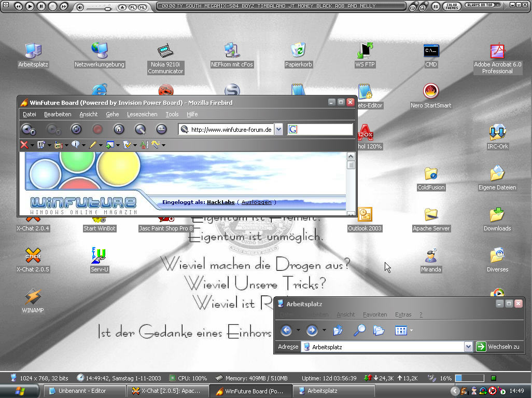Pause playback in the Winamp bar
This screenshot has width=532, height=398.
(41, 6)
